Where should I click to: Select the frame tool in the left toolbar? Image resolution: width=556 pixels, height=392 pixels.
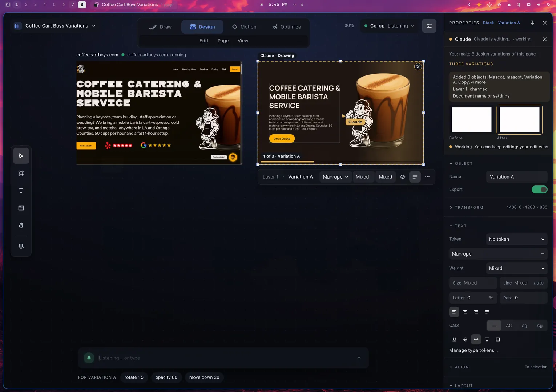pyautogui.click(x=21, y=173)
